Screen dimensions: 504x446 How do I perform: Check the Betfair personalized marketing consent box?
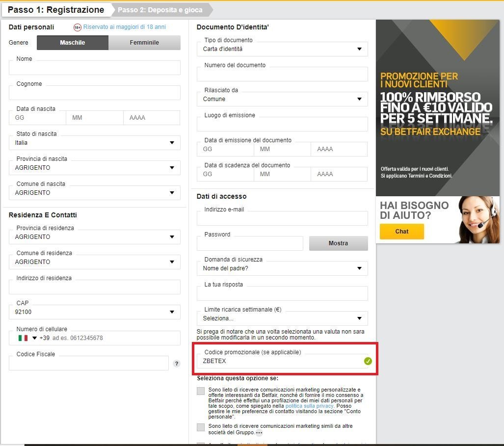coord(201,391)
